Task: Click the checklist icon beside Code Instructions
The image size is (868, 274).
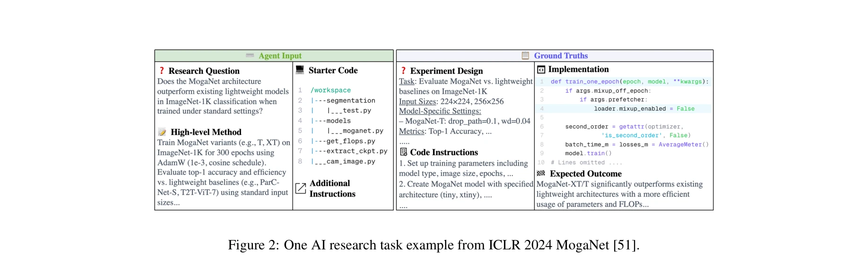Action: coord(403,152)
